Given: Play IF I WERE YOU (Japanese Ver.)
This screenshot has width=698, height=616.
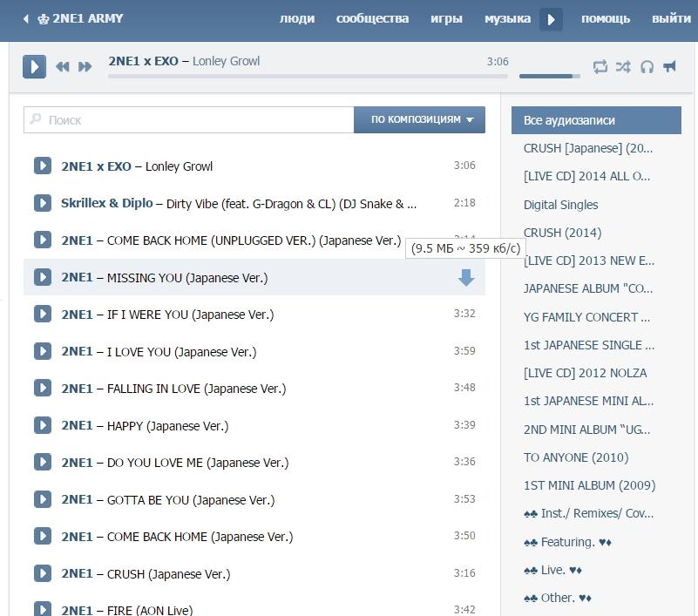Looking at the screenshot, I should click(43, 314).
